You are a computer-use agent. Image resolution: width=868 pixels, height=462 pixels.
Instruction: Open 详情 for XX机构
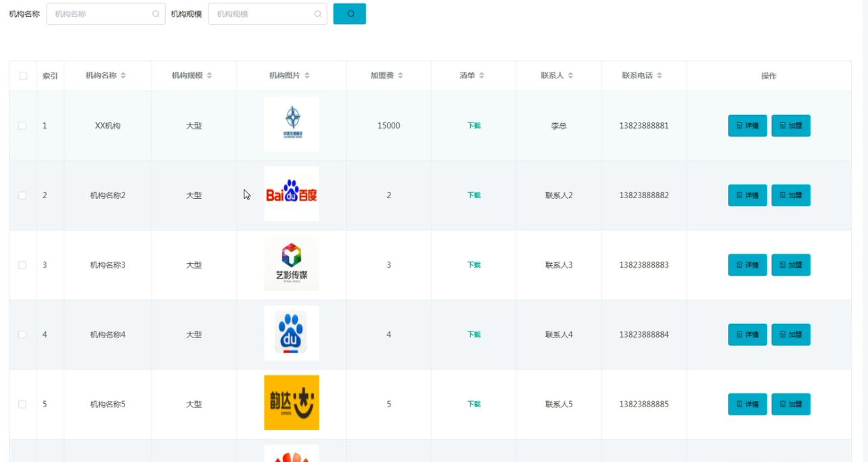pyautogui.click(x=748, y=126)
